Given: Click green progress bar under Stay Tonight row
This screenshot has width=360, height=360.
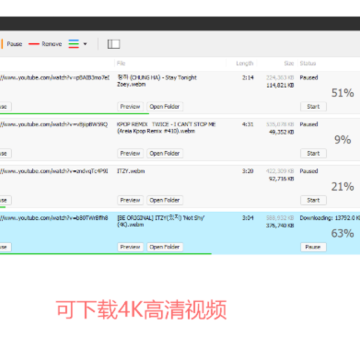Looking at the screenshot, I should click(x=74, y=113).
